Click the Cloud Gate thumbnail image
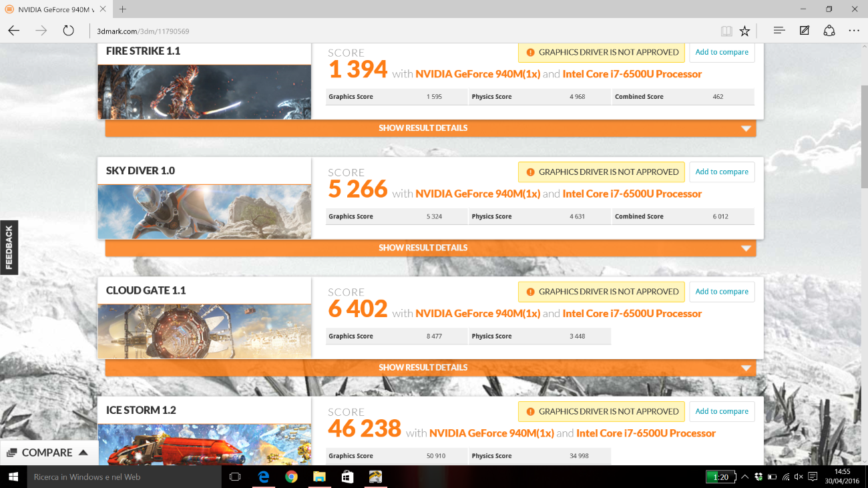 pyautogui.click(x=204, y=332)
